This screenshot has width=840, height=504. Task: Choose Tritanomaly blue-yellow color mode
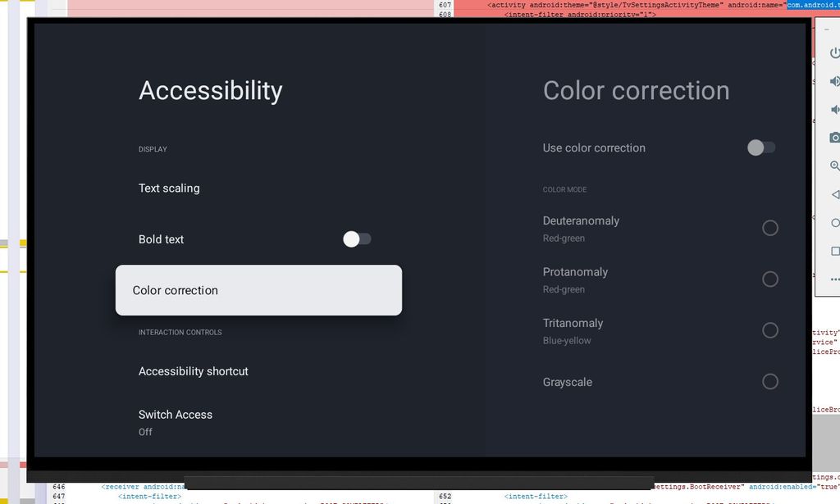[x=770, y=330]
